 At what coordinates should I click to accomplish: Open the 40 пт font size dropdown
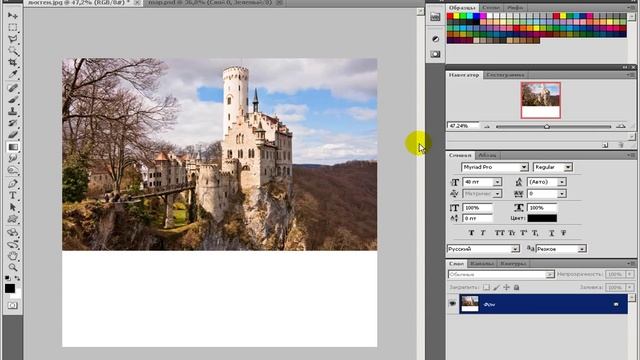click(497, 182)
